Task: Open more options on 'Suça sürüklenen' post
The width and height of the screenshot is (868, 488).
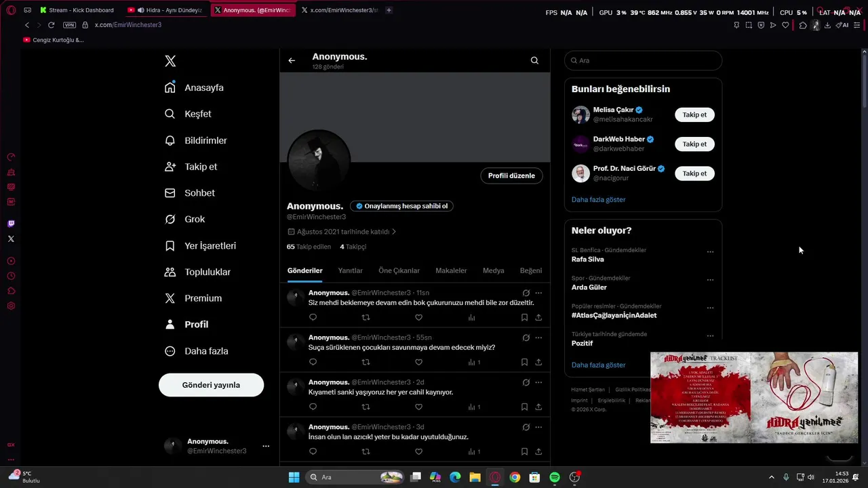Action: pos(538,338)
